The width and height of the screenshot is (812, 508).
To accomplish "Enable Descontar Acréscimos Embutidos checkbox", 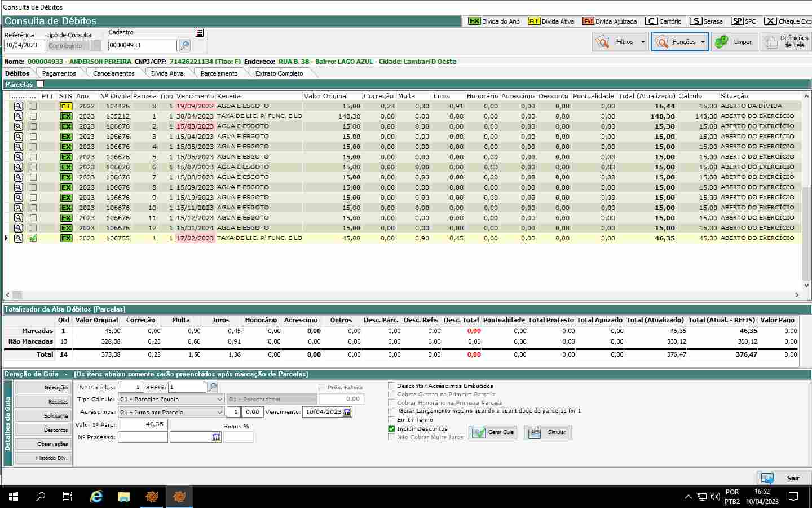I will coord(391,386).
